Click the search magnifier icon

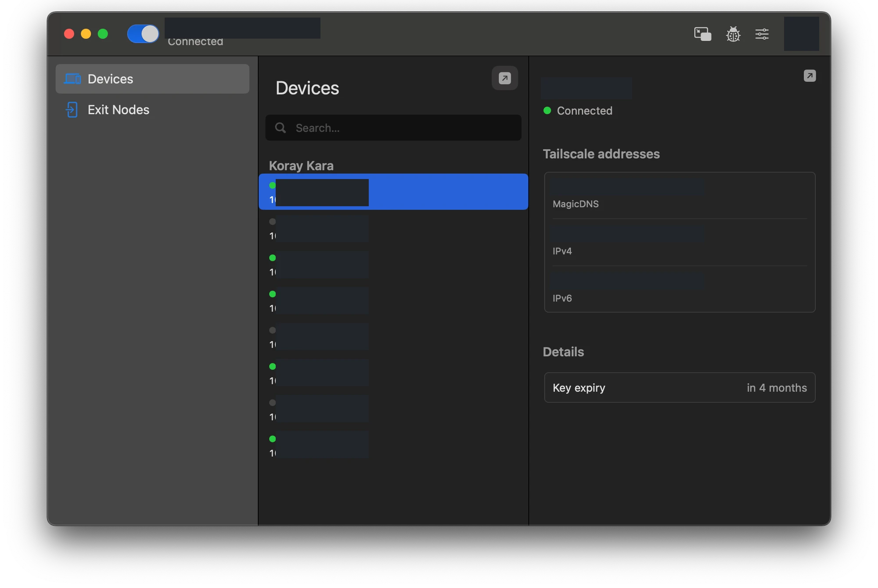click(281, 128)
